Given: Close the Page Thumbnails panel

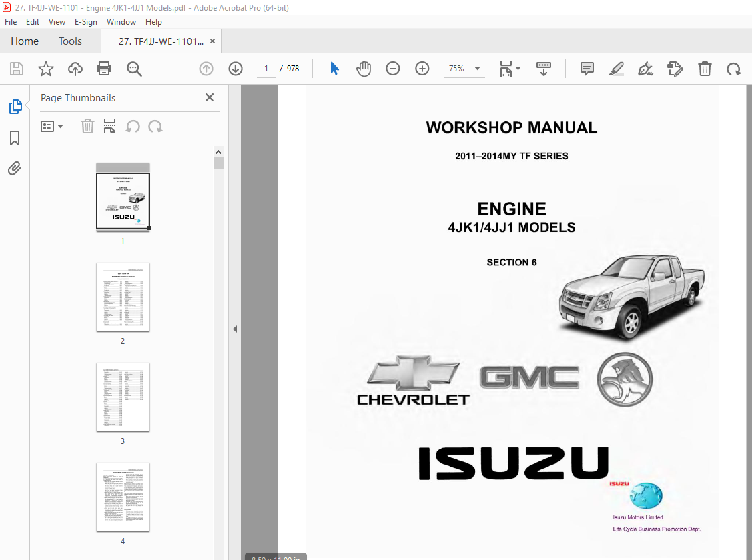Looking at the screenshot, I should coord(210,97).
